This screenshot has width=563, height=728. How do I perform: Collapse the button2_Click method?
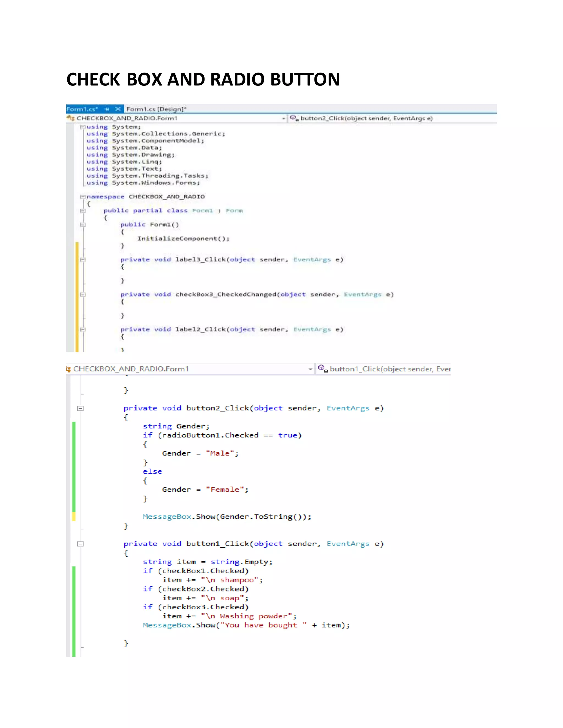[x=80, y=408]
